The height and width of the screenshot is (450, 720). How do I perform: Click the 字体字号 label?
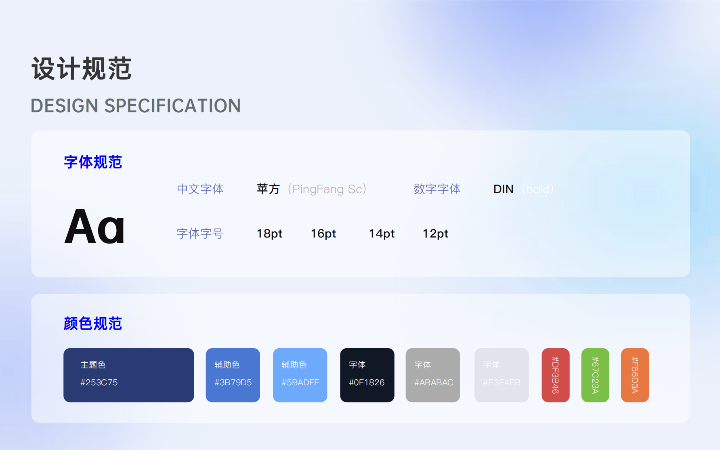coord(200,233)
